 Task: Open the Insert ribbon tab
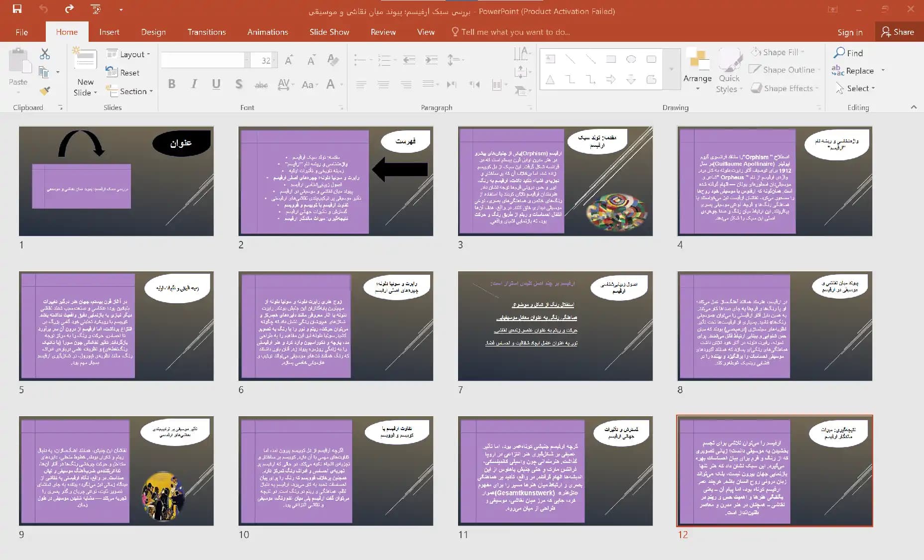coord(109,32)
